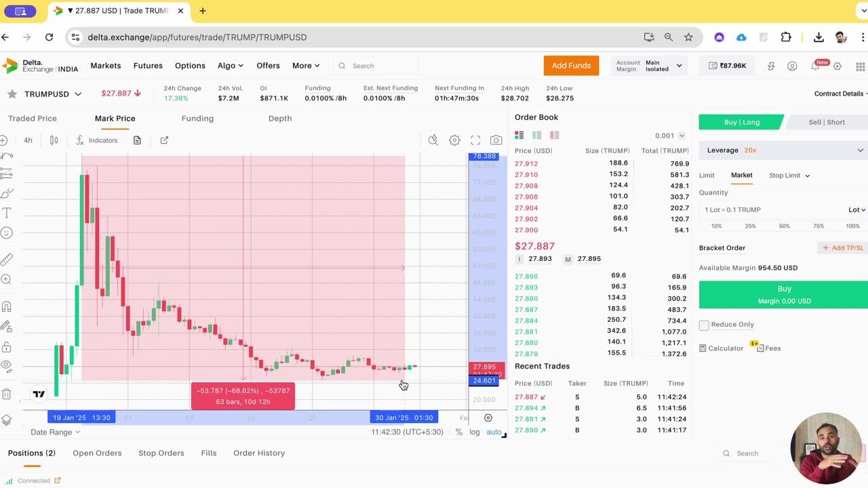Check the Reduce Only checkbox

pos(704,325)
